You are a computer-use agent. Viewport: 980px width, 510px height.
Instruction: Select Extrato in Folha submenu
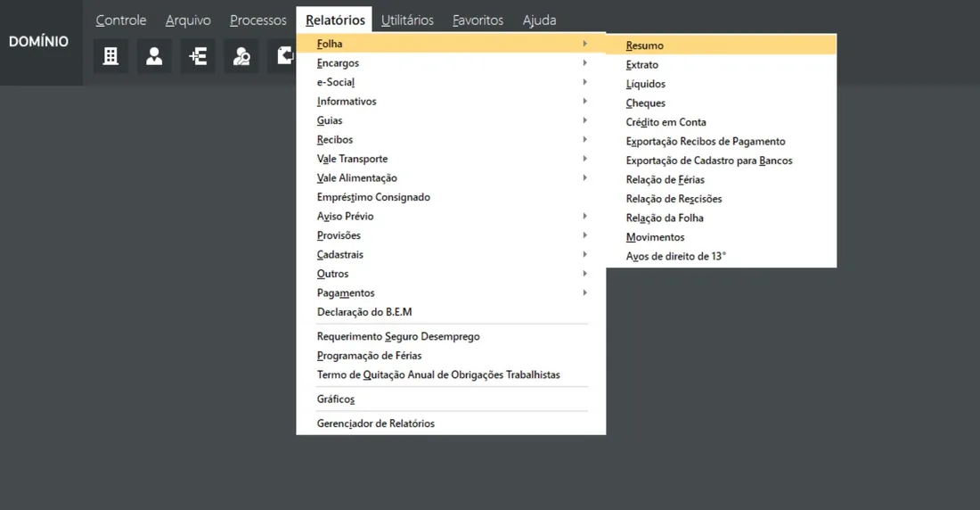tap(722, 65)
